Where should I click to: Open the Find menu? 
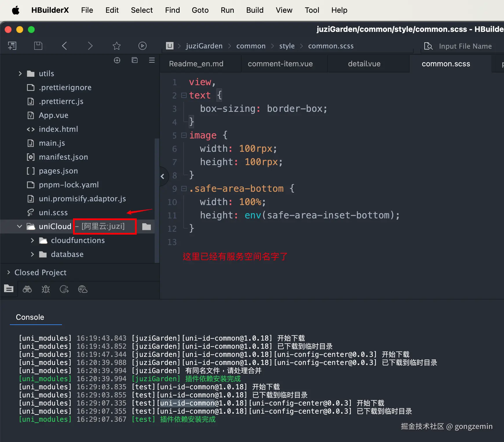coord(172,10)
